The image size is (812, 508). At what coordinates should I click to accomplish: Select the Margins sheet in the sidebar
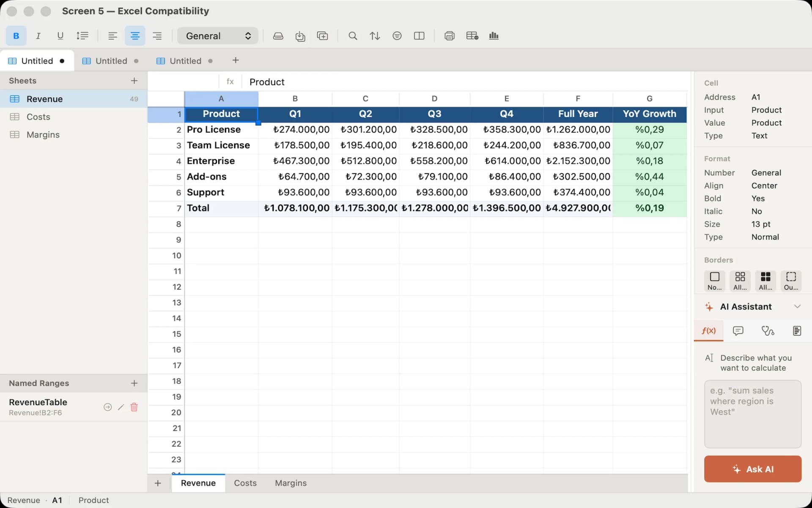tap(74, 134)
